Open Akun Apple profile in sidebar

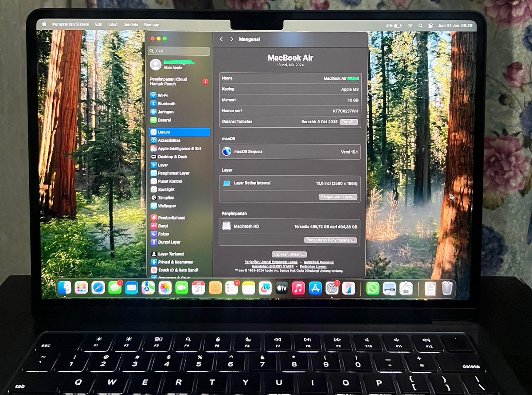coord(179,65)
